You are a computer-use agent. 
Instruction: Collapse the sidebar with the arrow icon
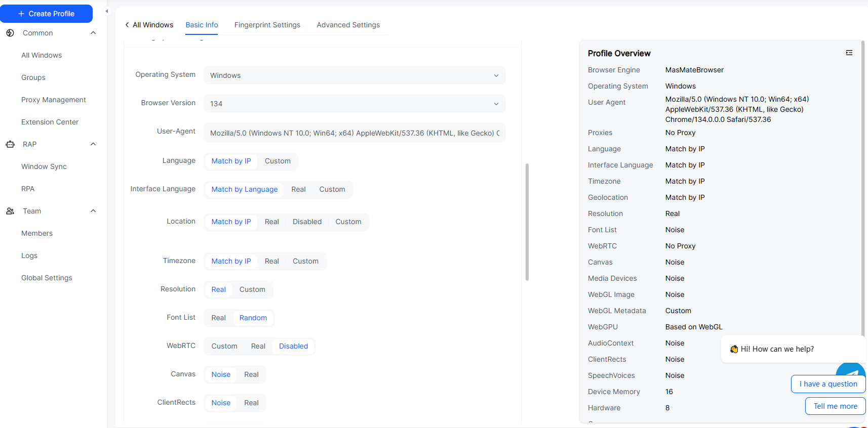point(106,11)
